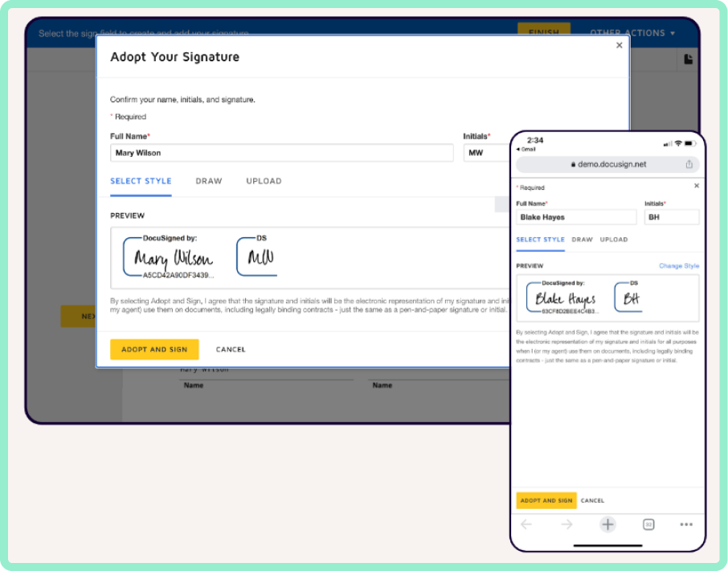Open the tabs counter icon on phone
The width and height of the screenshot is (728, 571).
[648, 524]
